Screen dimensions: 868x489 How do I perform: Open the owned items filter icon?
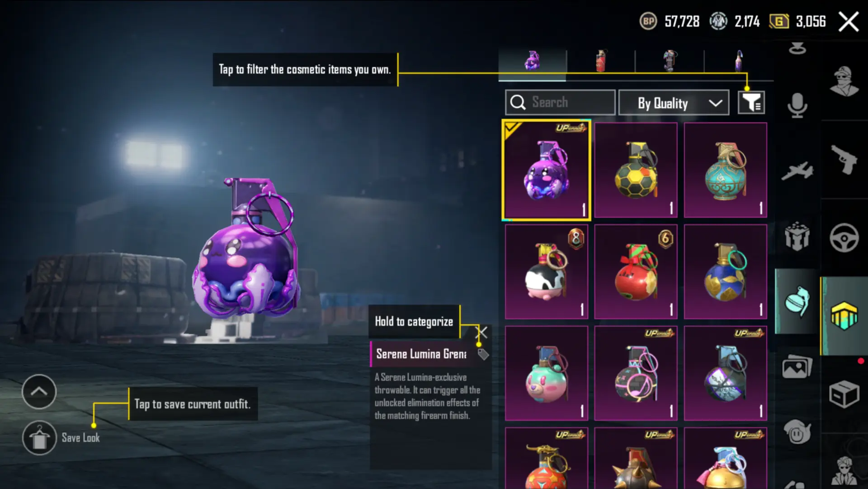pos(751,103)
